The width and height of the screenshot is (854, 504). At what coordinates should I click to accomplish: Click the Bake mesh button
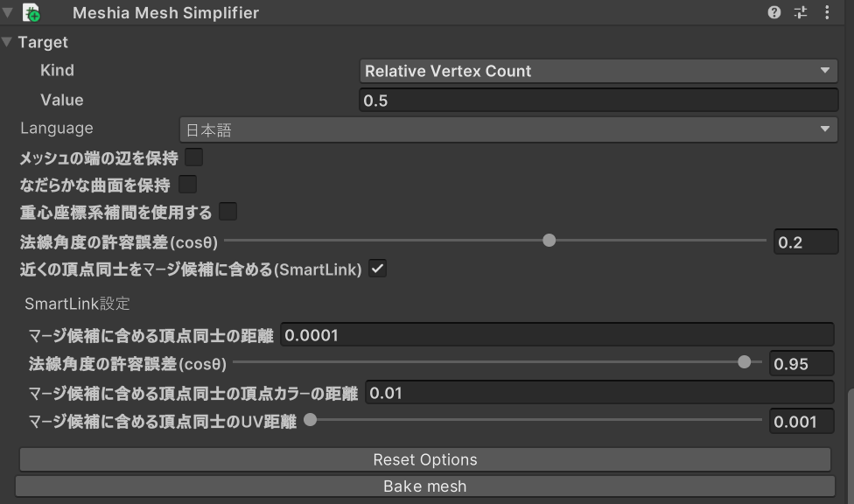click(425, 486)
